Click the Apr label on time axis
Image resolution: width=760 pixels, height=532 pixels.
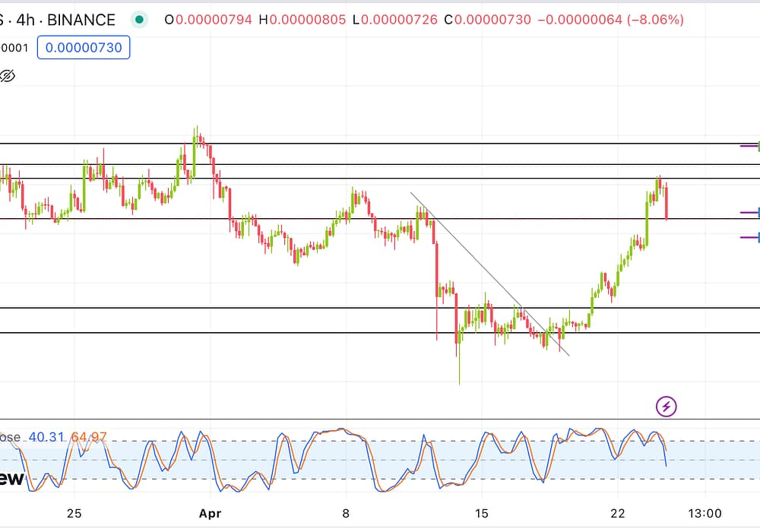pyautogui.click(x=209, y=512)
